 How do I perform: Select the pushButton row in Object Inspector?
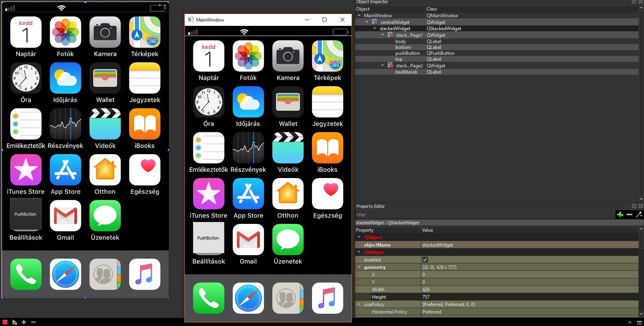(x=496, y=53)
